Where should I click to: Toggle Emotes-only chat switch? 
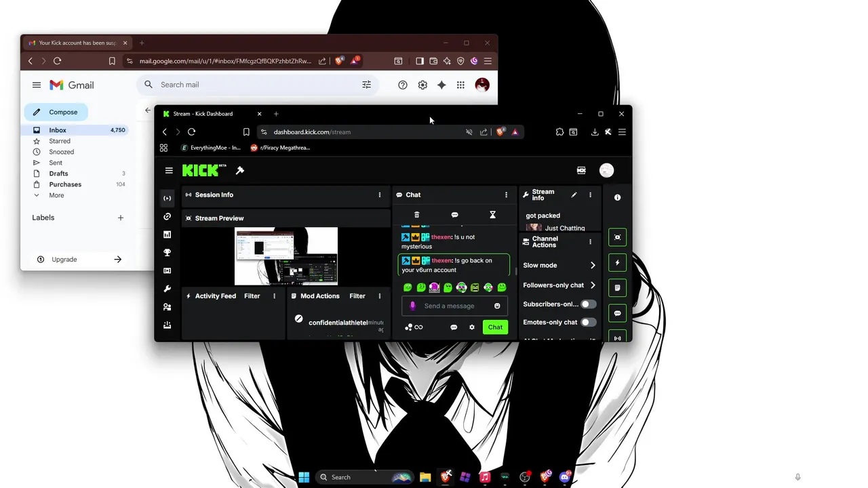click(x=589, y=323)
